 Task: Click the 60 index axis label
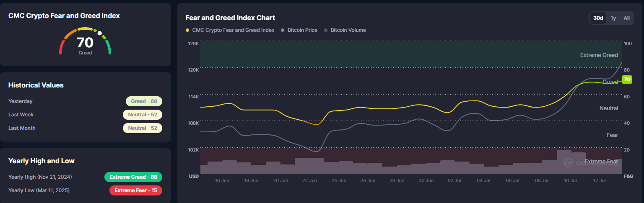pyautogui.click(x=627, y=97)
